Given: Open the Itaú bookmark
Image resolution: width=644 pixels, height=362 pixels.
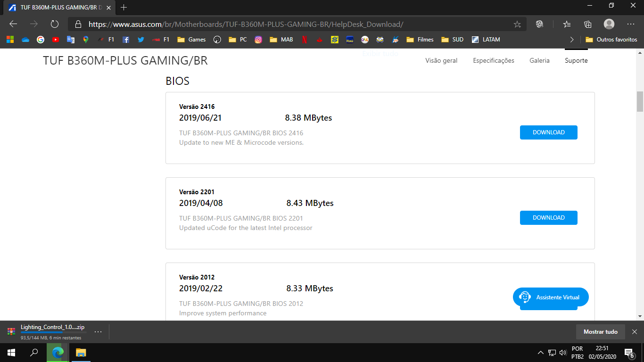Looking at the screenshot, I should point(350,40).
